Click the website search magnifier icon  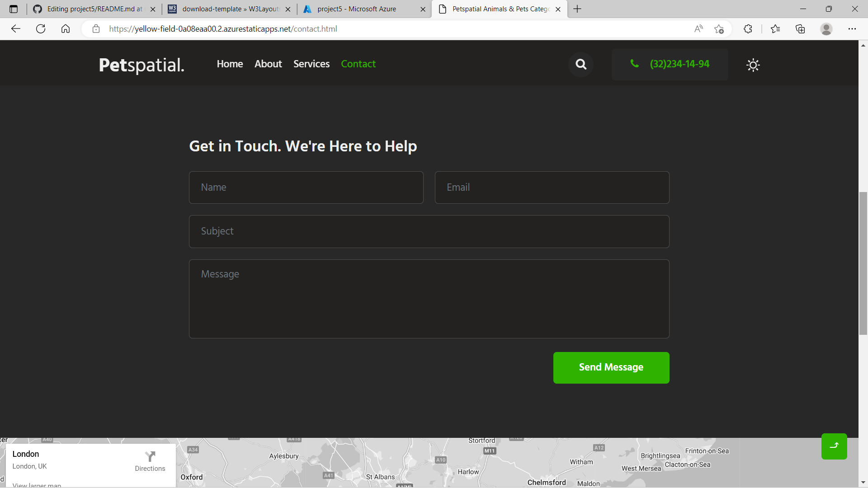(581, 64)
